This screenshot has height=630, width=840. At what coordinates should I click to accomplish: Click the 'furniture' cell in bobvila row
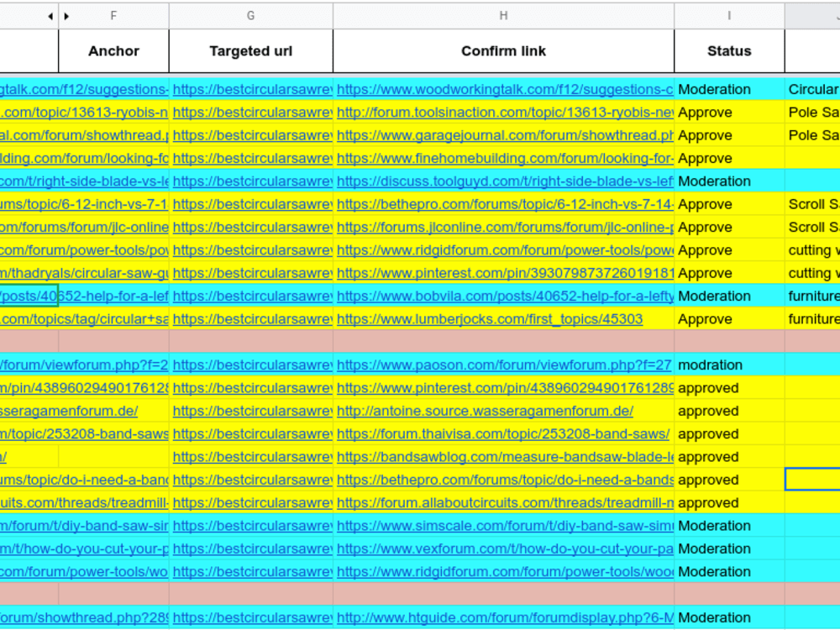click(813, 297)
